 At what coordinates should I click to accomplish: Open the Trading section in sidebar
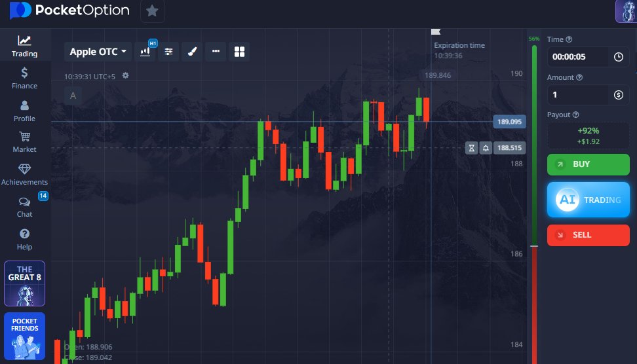pos(24,46)
